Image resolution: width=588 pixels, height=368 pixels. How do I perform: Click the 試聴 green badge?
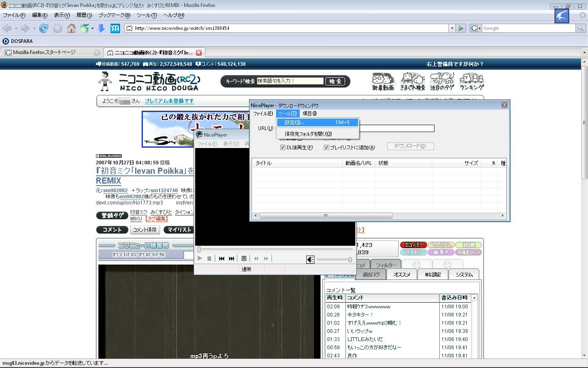coord(468,245)
